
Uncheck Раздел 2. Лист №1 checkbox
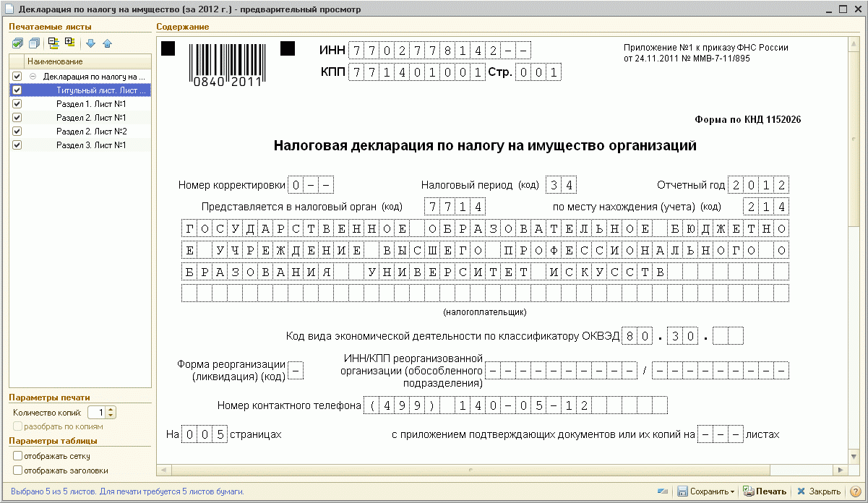click(x=17, y=118)
